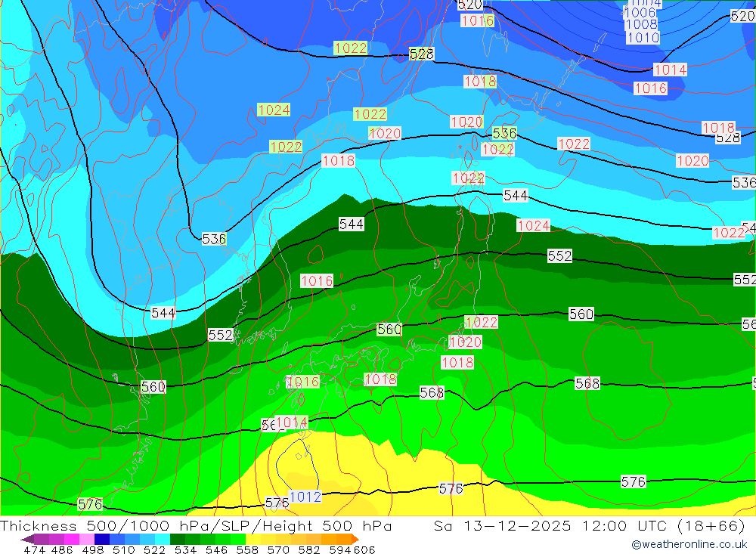756x554 pixels.
Task: Click the map title 'Thickness 500/1000 hPa/SLP/Height 500 hPa'
Action: pyautogui.click(x=196, y=525)
